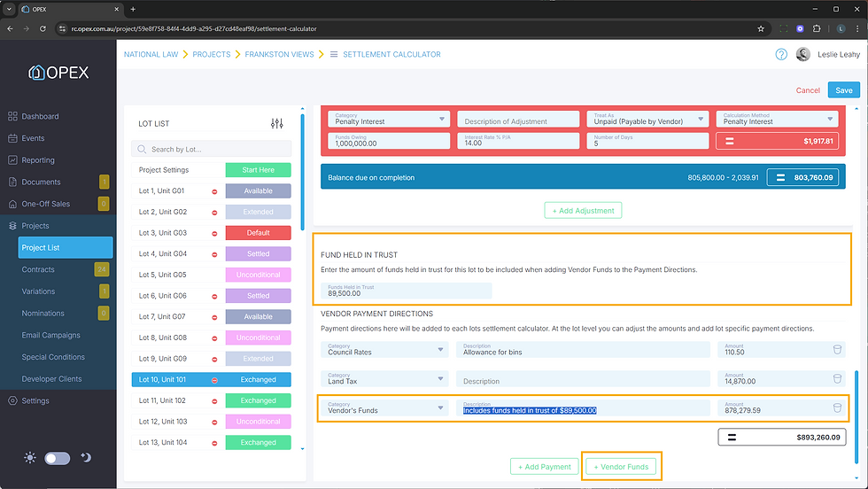Open Documents in the sidebar

tap(41, 182)
